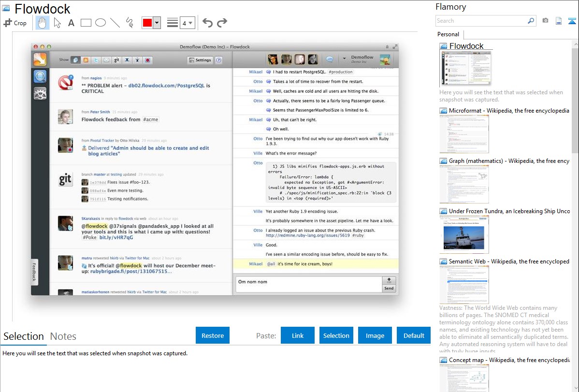The height and width of the screenshot is (392, 579).
Task: Click the speech bubble icon beside the avatars
Action: (x=330, y=59)
